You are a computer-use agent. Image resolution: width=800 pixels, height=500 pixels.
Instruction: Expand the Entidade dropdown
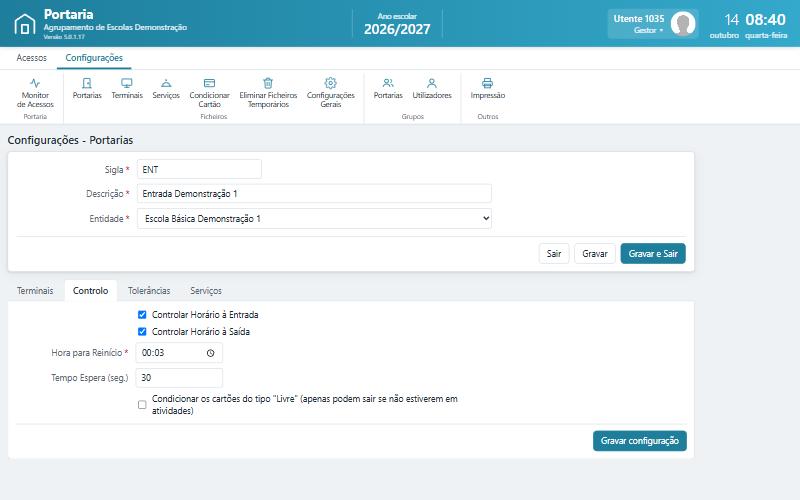[x=314, y=218]
